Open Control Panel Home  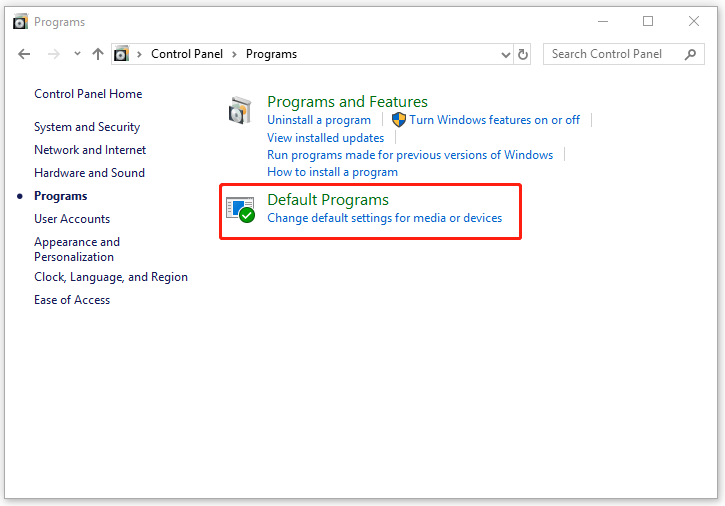[88, 94]
